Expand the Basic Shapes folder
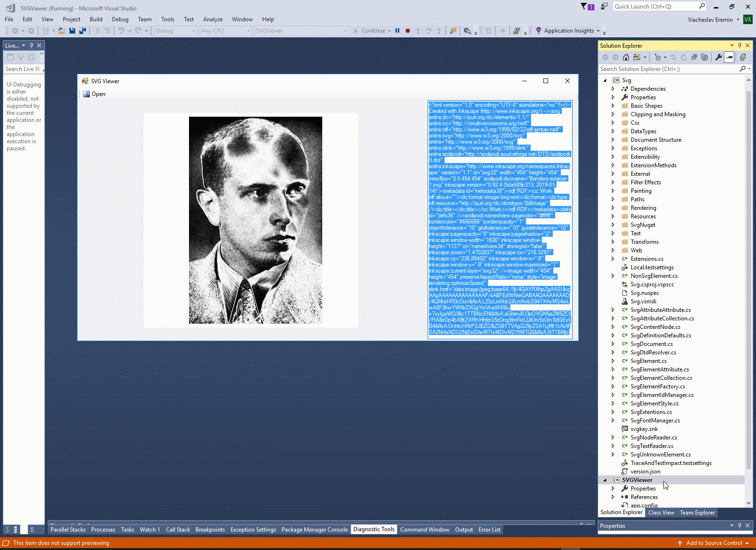 point(613,106)
